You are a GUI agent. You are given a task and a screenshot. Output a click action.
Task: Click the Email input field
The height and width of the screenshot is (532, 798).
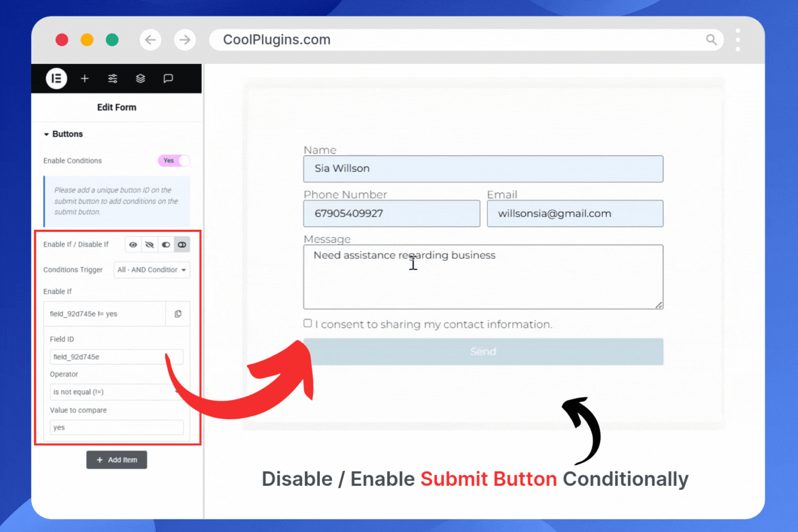click(575, 213)
